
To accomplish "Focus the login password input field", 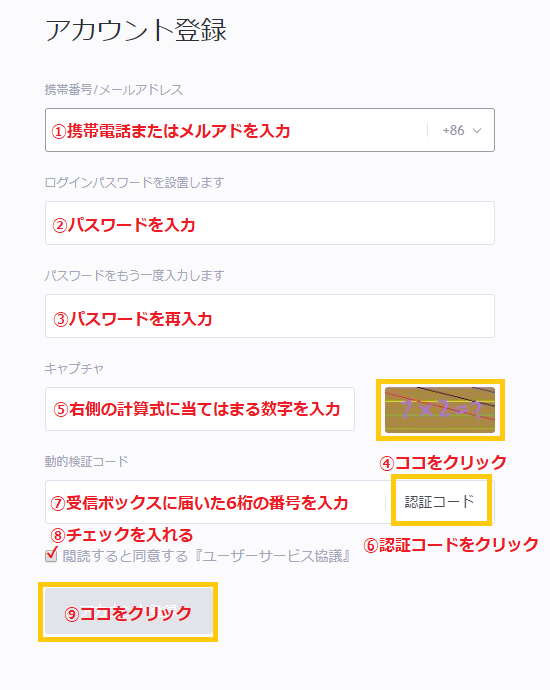I will (x=270, y=223).
